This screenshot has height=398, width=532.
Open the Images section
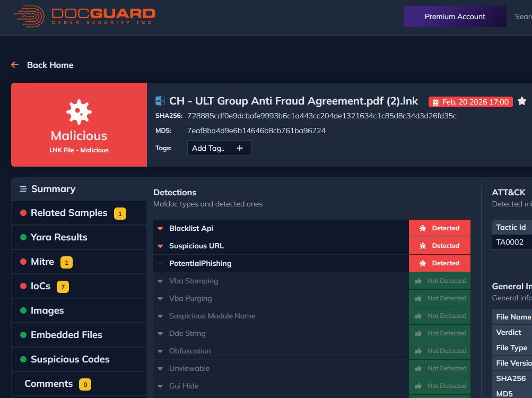point(79,310)
